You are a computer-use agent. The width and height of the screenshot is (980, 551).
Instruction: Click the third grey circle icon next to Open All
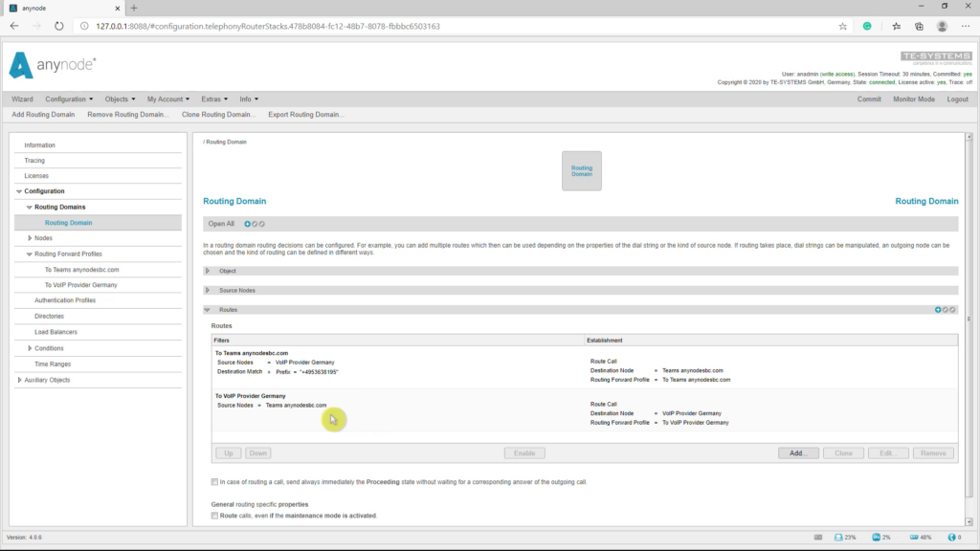[262, 224]
